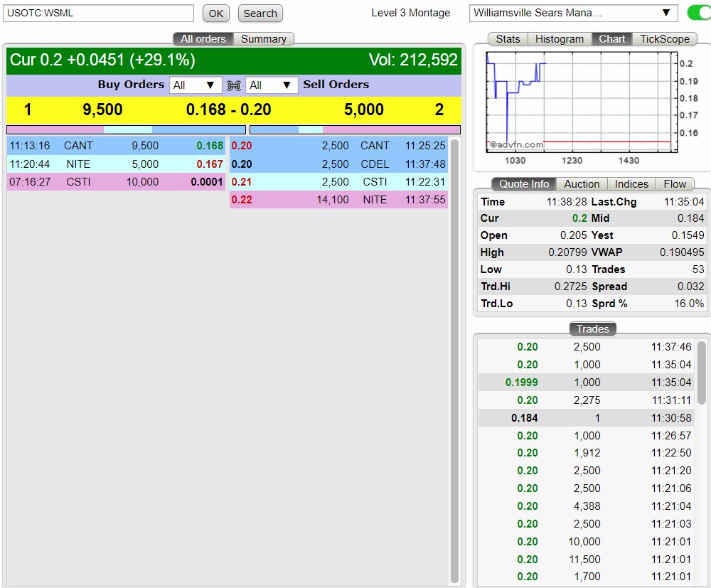Open the Flow tab

pos(675,184)
